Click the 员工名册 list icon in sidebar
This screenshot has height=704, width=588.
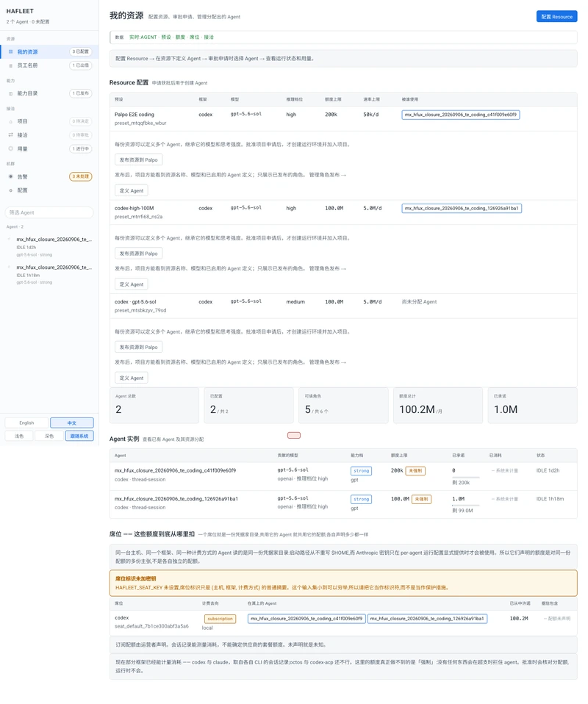[11, 65]
